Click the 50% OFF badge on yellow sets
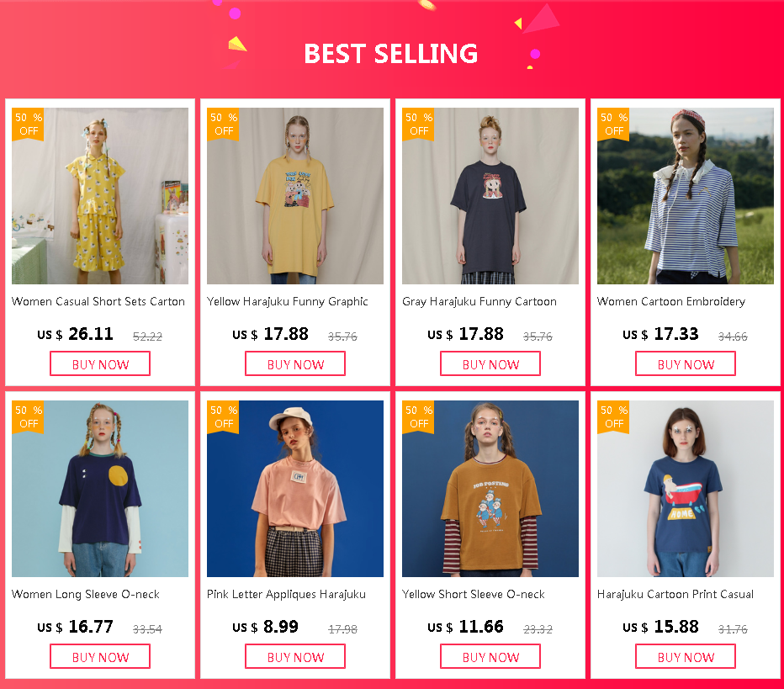This screenshot has width=784, height=689. point(28,124)
